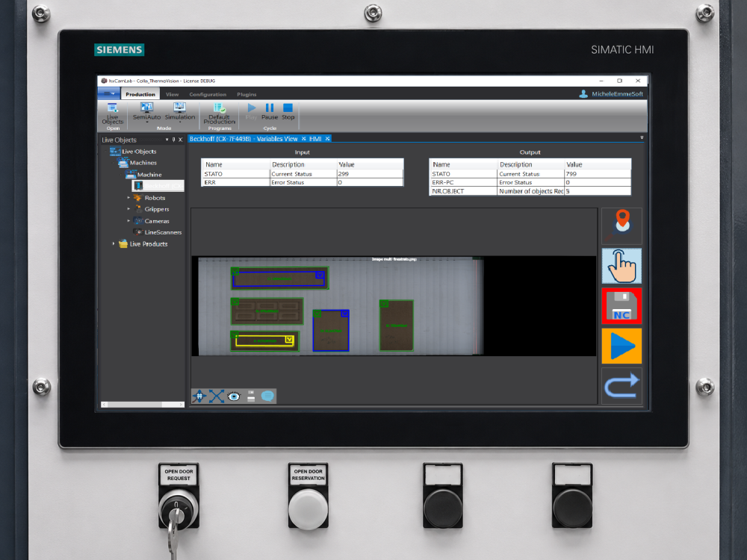Click the Cameras icon in tree

click(x=138, y=221)
